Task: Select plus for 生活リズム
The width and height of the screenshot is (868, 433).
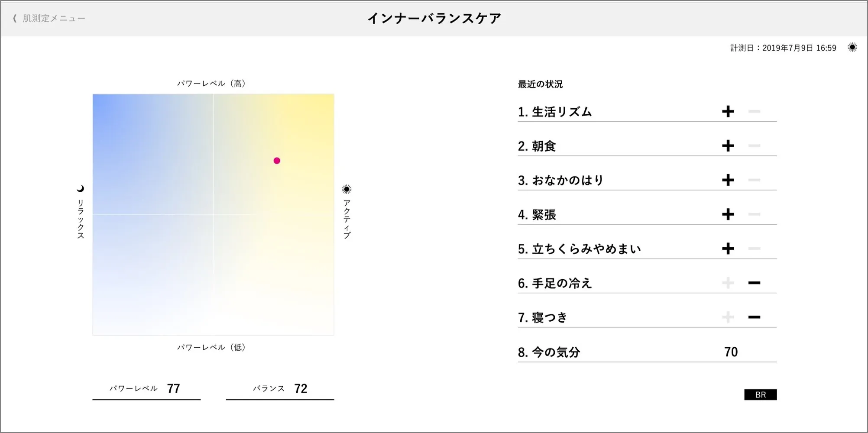Action: click(728, 112)
